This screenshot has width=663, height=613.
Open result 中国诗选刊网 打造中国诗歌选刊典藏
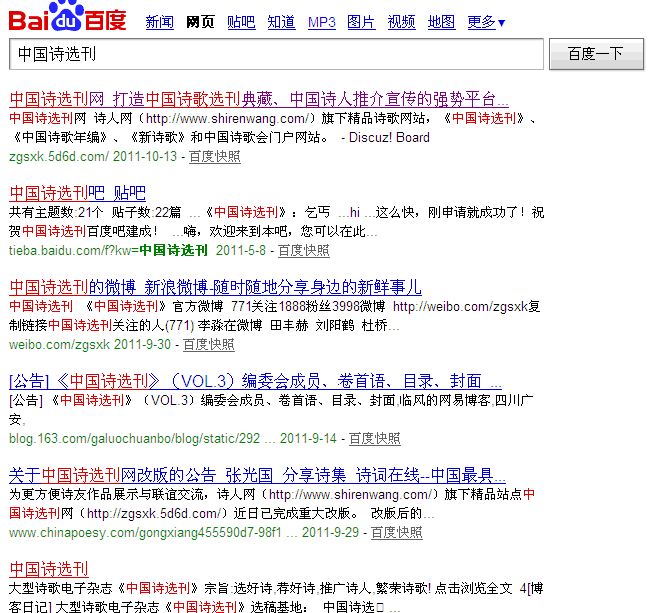pos(259,99)
